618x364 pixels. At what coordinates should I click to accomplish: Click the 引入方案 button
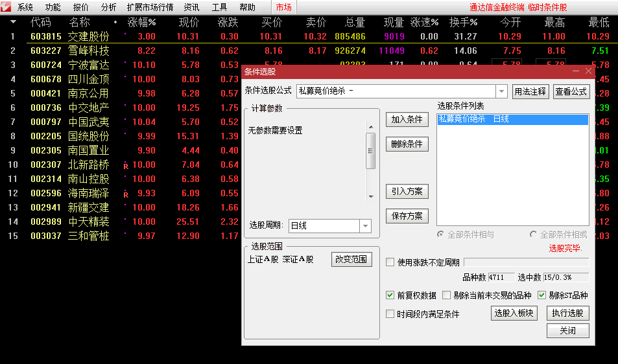(407, 191)
